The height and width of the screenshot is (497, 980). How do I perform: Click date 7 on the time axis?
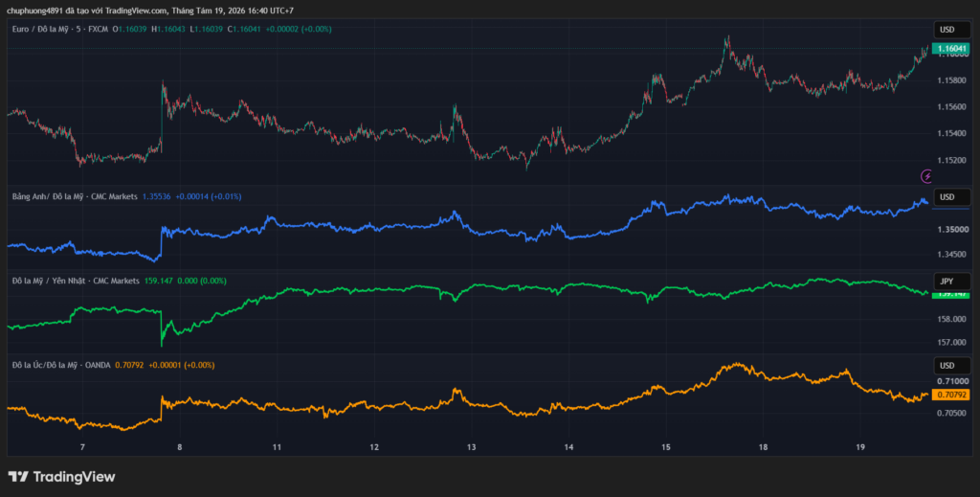(x=82, y=447)
